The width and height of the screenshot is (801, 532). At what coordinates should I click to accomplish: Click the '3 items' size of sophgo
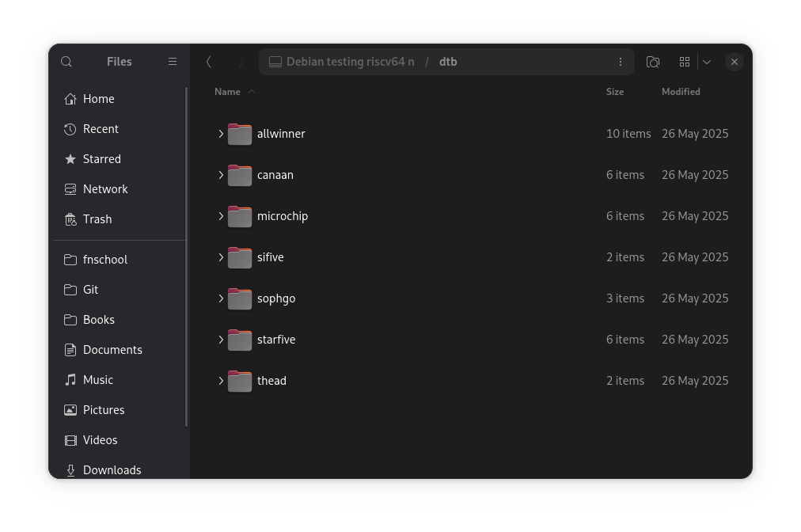coord(625,298)
